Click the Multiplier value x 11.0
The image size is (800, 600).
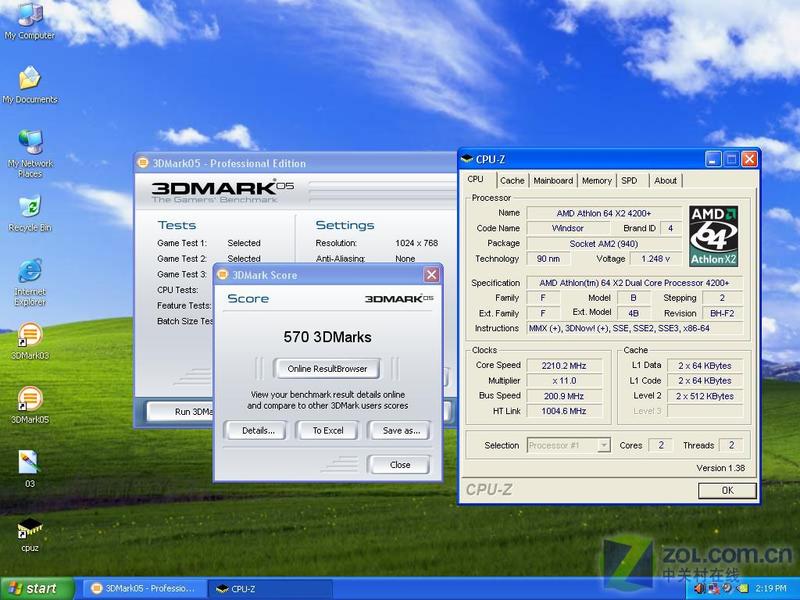pyautogui.click(x=564, y=381)
